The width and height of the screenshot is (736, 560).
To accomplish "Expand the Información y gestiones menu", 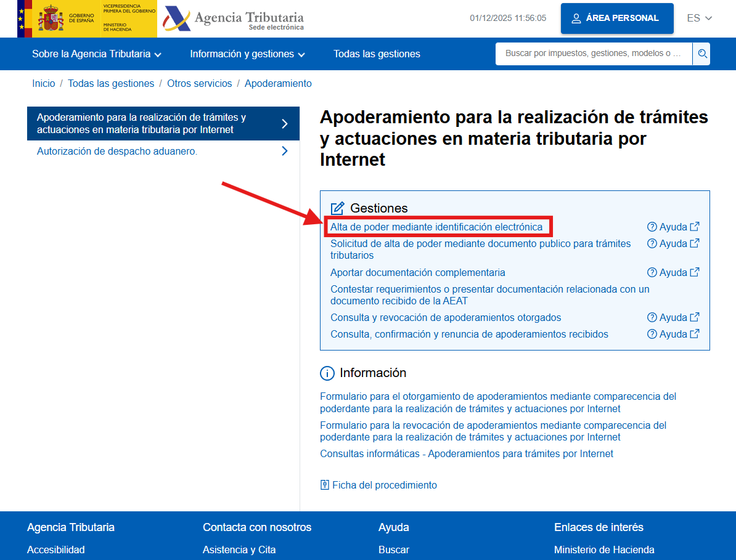I will point(247,54).
